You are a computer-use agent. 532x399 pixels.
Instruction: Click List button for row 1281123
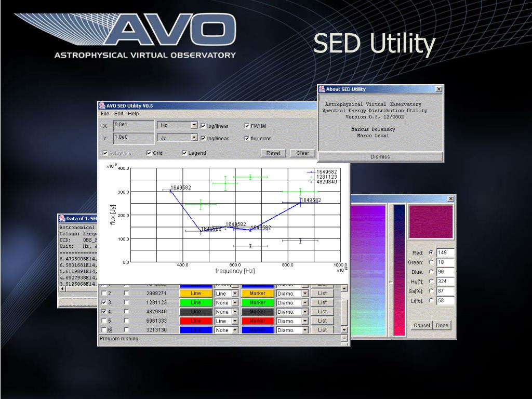[322, 302]
